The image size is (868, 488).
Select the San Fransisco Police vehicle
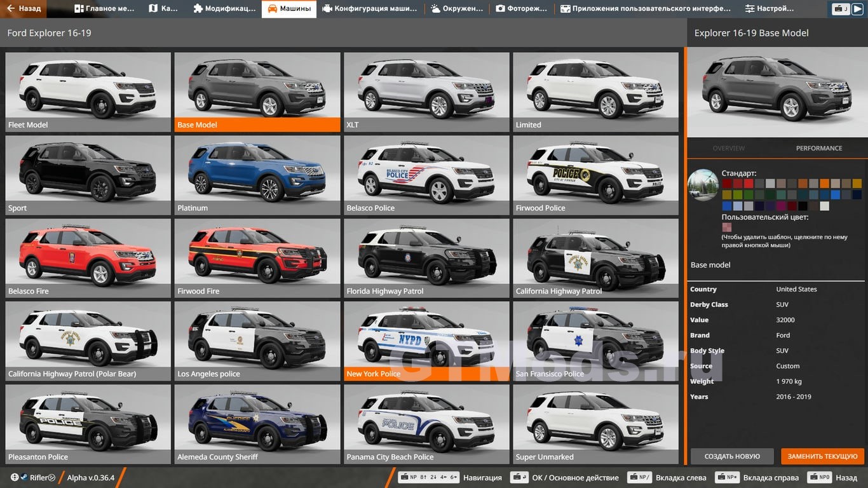coord(595,341)
